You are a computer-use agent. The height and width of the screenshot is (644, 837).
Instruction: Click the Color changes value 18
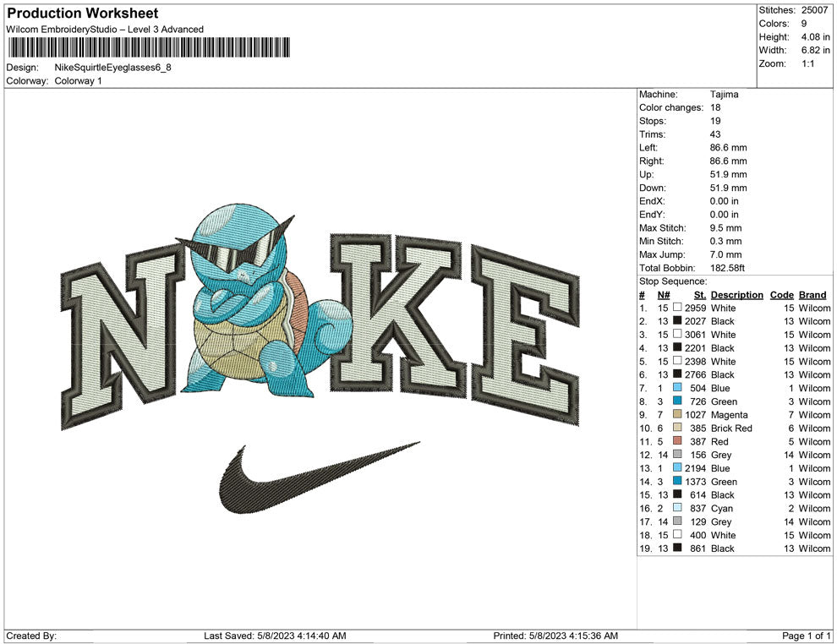[x=715, y=108]
